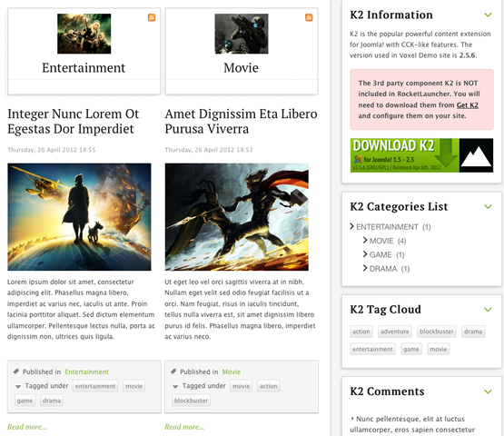Screen dimensions: 504x436
Task: Open the Entertainment category heading
Action: [84, 68]
